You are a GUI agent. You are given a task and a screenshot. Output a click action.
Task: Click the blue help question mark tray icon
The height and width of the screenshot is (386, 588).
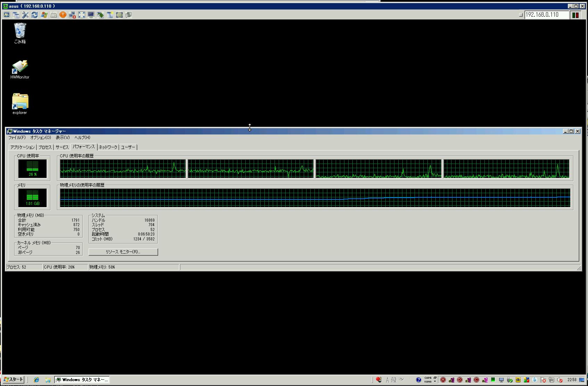pyautogui.click(x=418, y=380)
